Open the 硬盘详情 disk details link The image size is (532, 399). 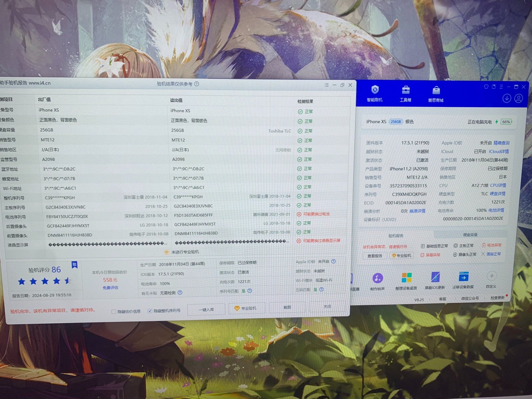click(498, 194)
